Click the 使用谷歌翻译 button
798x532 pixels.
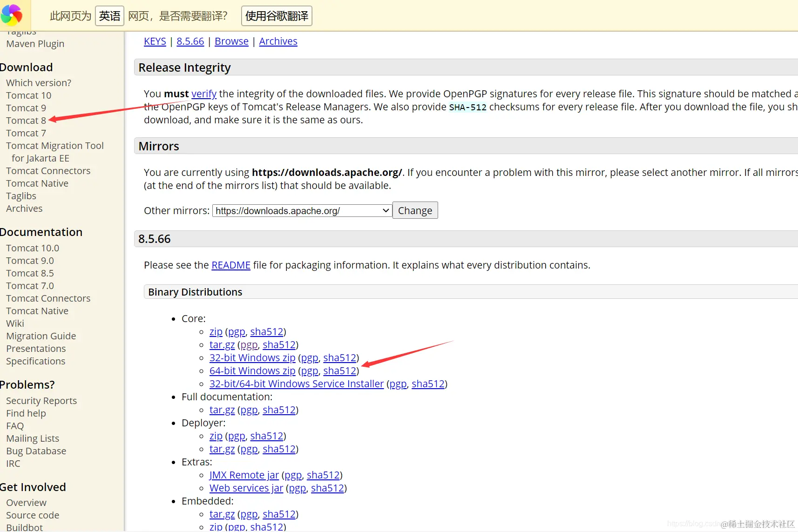coord(277,16)
